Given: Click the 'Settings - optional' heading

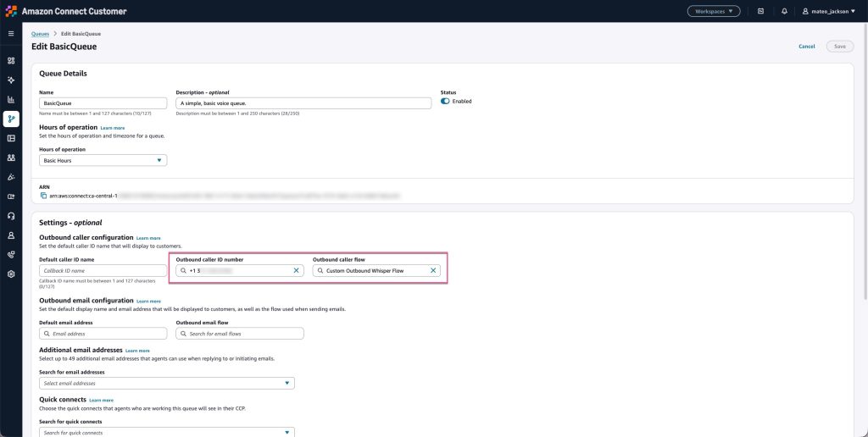Looking at the screenshot, I should [70, 223].
